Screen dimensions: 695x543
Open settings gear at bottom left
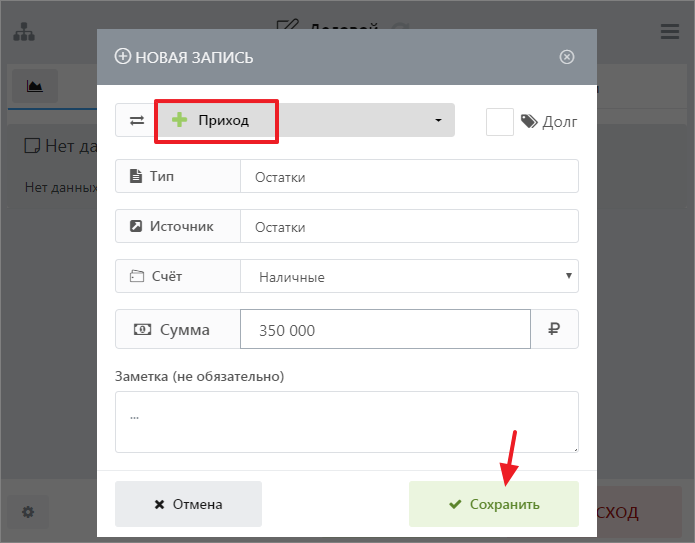point(28,512)
